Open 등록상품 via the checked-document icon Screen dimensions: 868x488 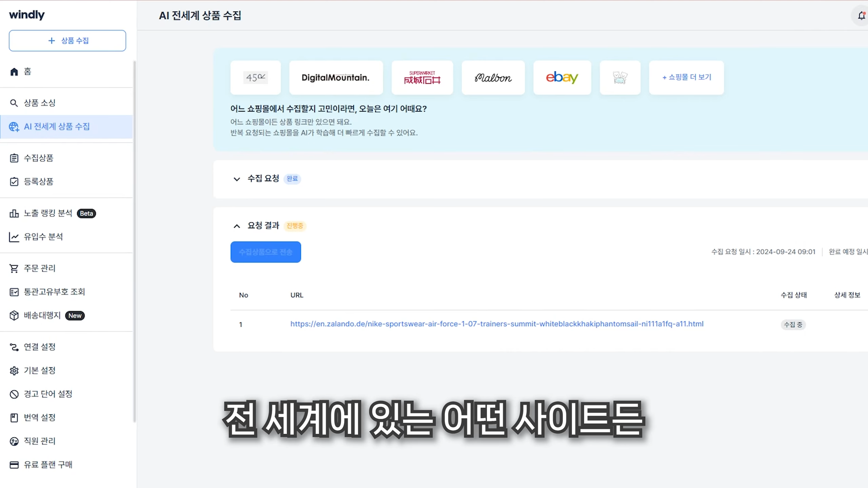[13, 181]
